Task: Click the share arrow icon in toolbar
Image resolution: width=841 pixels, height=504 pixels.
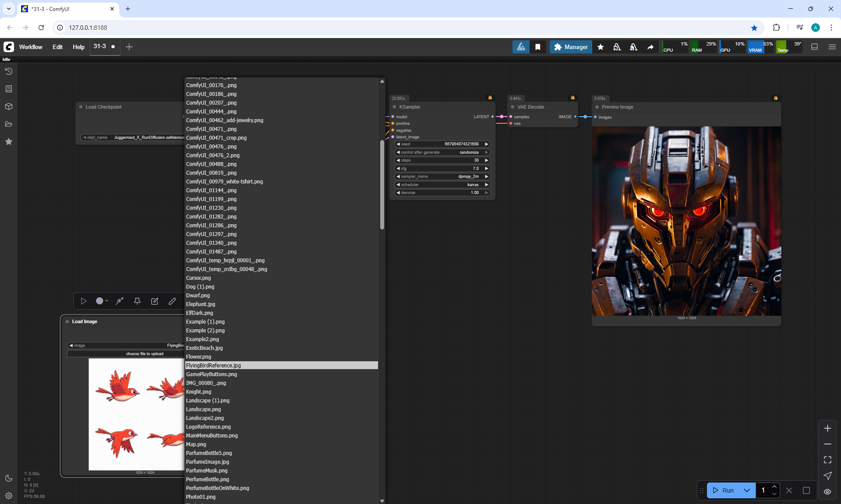Action: pos(650,47)
